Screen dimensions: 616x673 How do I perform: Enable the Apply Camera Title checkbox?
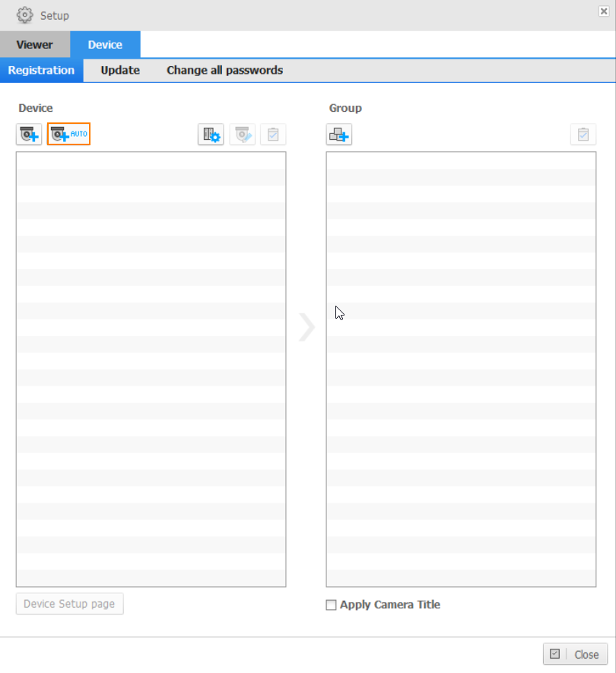click(x=331, y=605)
